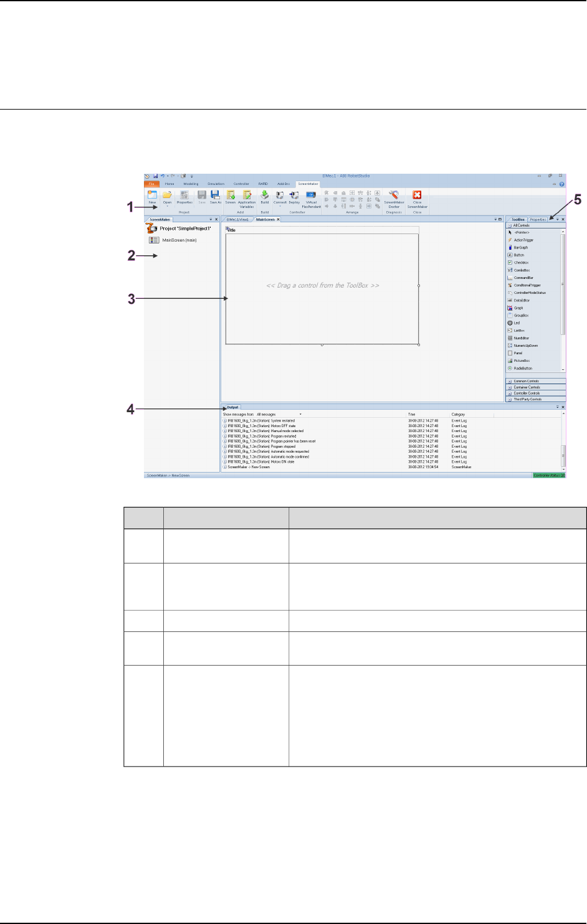This screenshot has height=924, width=587.
Task: Pick the ActionTrigger control
Action: coord(521,240)
